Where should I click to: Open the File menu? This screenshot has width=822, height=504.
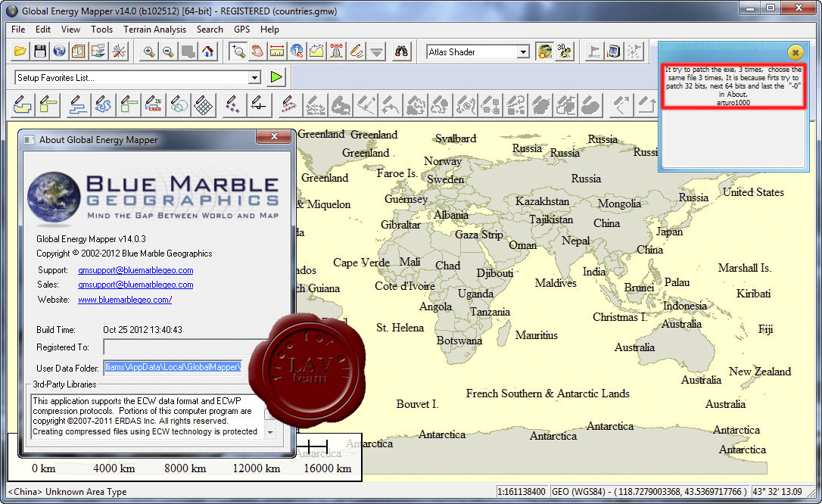(18, 30)
